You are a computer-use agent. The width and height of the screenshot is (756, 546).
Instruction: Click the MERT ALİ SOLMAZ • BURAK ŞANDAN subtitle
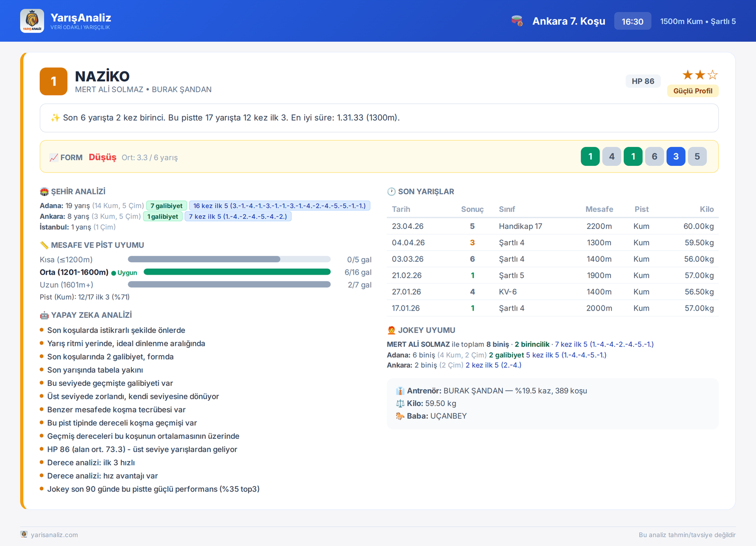(x=143, y=89)
